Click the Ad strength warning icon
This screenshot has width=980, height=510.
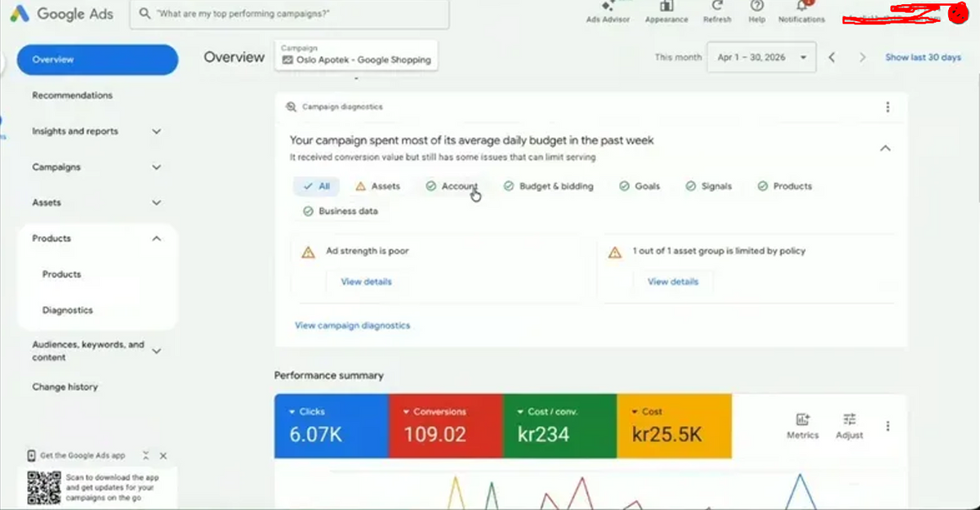(308, 253)
